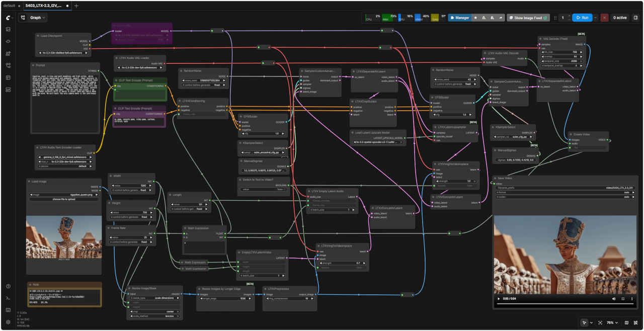The image size is (644, 331).
Task: Toggle minimap icon in canvas toolbar
Action: tap(626, 322)
